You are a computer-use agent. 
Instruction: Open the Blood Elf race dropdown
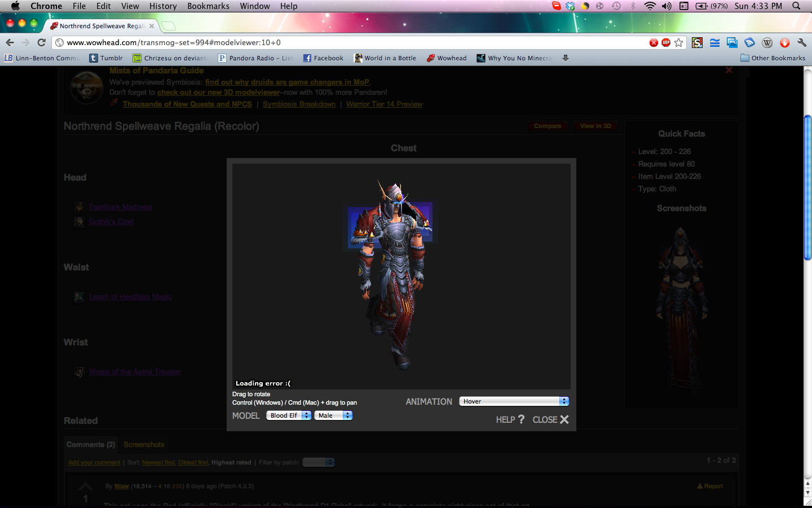point(288,415)
